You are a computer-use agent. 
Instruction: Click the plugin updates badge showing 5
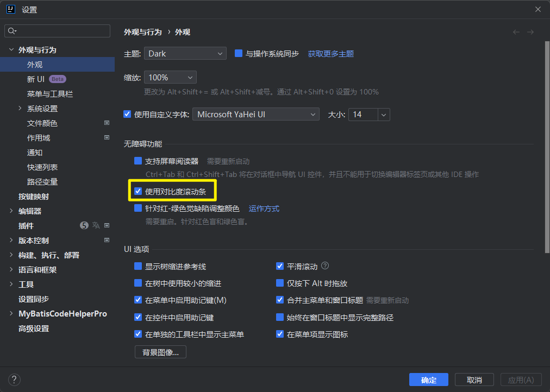coord(84,225)
